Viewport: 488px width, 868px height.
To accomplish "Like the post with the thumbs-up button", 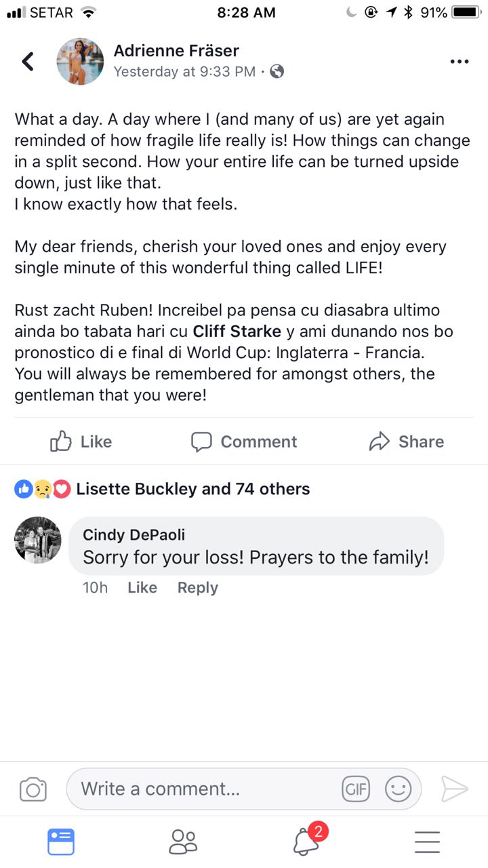I will 81,441.
